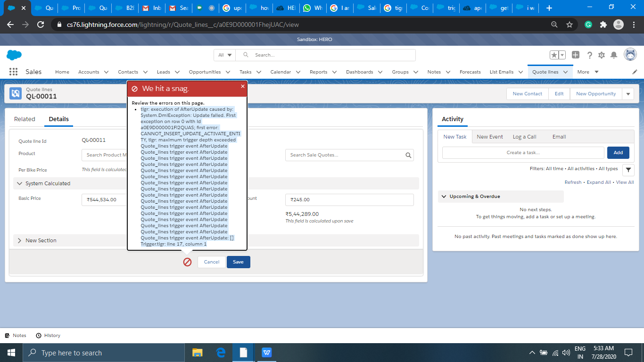Click the Salesforce Setup gear icon

602,55
